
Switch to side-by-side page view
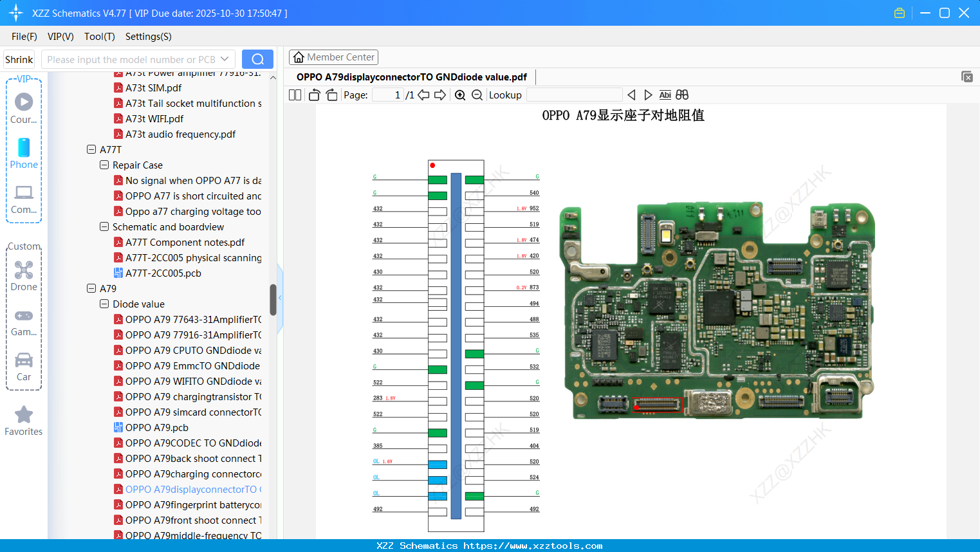coord(294,95)
